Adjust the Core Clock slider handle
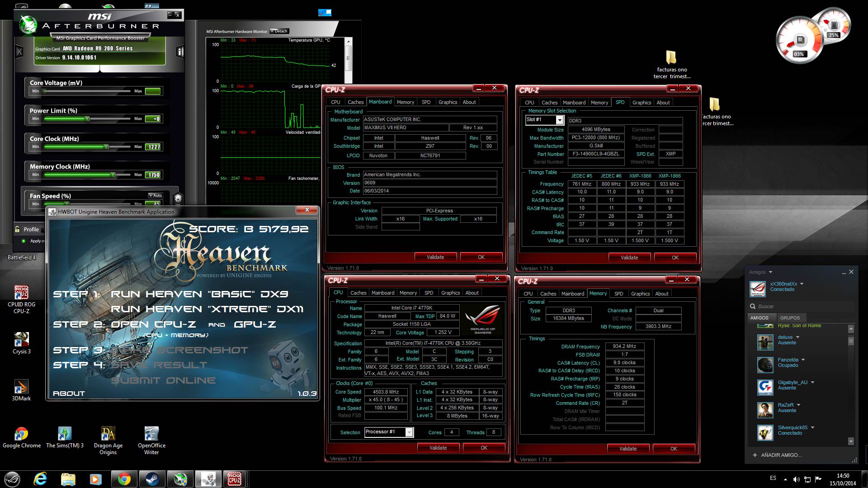Image resolution: width=868 pixels, height=488 pixels. click(x=106, y=147)
